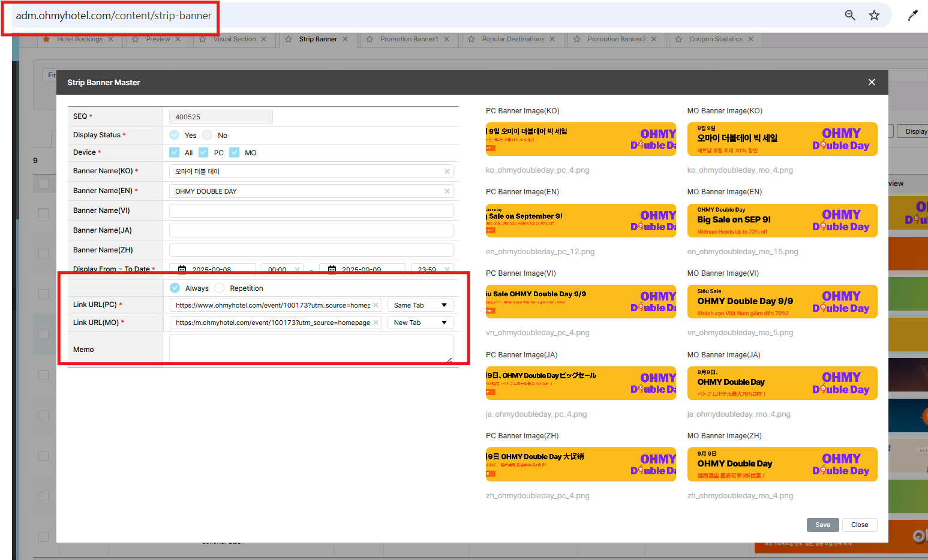Click file name en_ohmydoubleday_pc_12.png
928x560 pixels.
coord(540,252)
